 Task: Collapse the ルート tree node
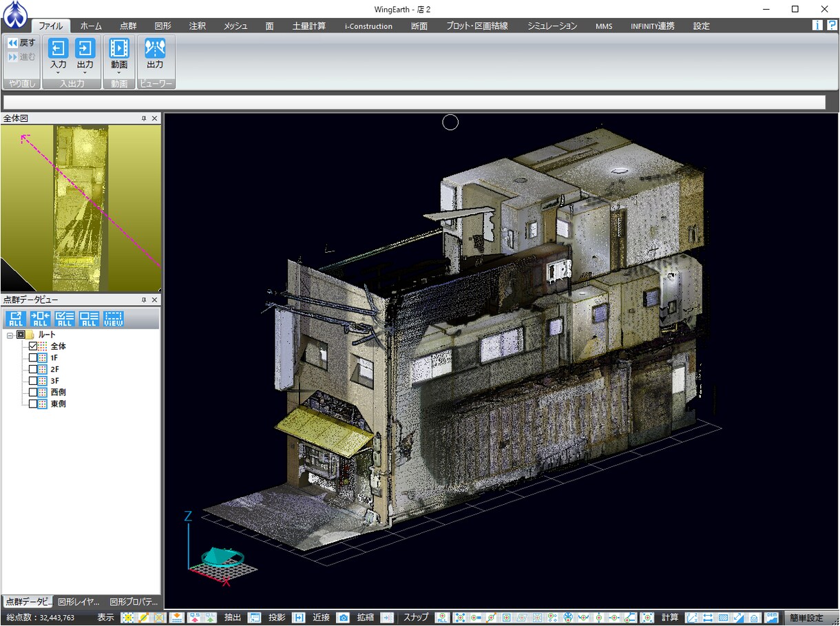[x=10, y=335]
